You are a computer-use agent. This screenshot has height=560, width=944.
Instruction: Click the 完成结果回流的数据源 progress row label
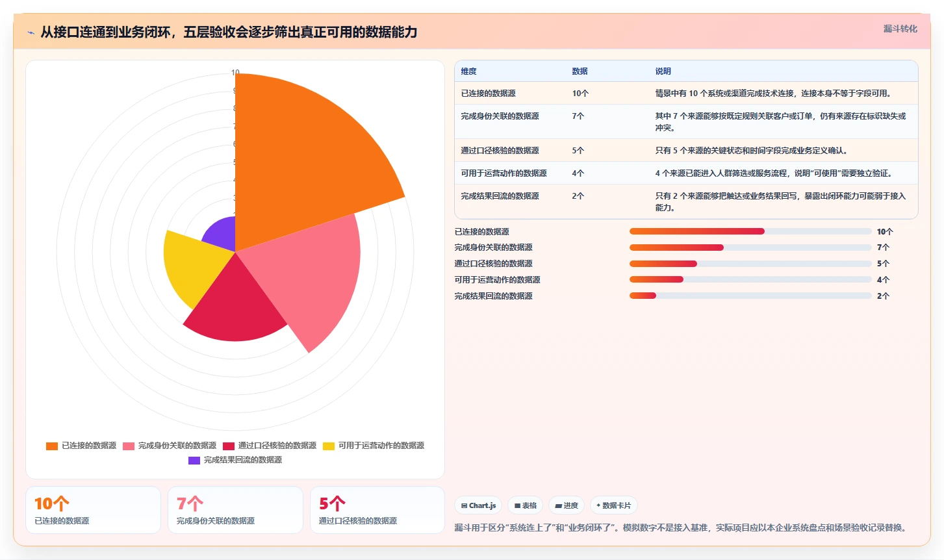coord(493,296)
